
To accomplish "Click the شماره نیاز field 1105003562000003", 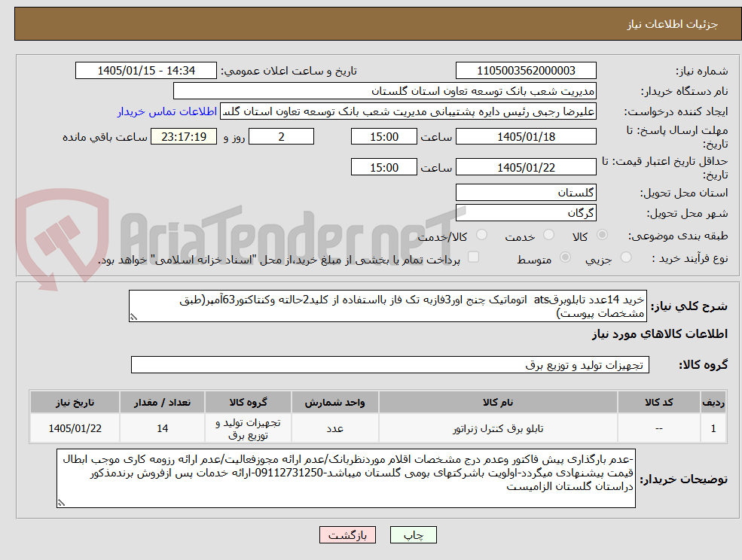I will click(x=526, y=71).
